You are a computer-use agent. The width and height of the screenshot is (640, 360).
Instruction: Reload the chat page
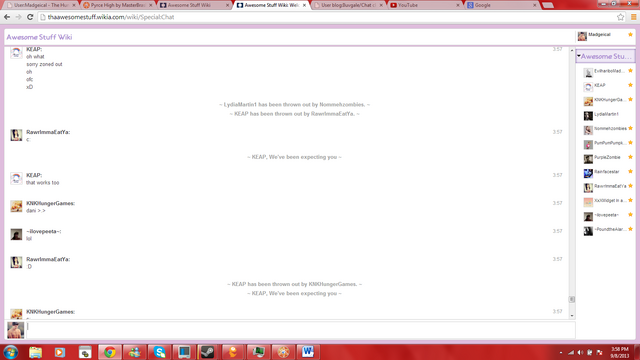[x=30, y=17]
